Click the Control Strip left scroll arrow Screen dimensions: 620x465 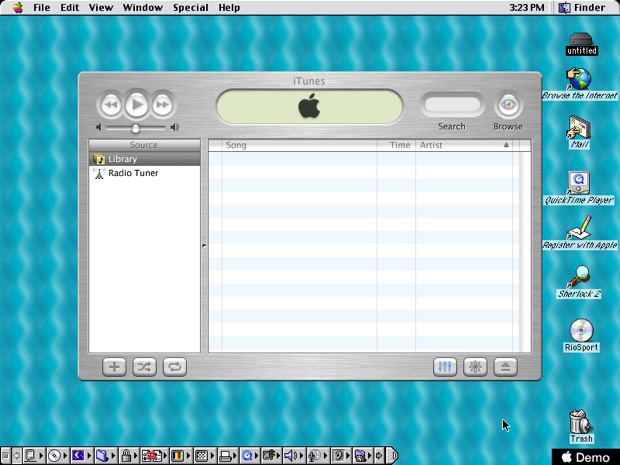pos(17,456)
